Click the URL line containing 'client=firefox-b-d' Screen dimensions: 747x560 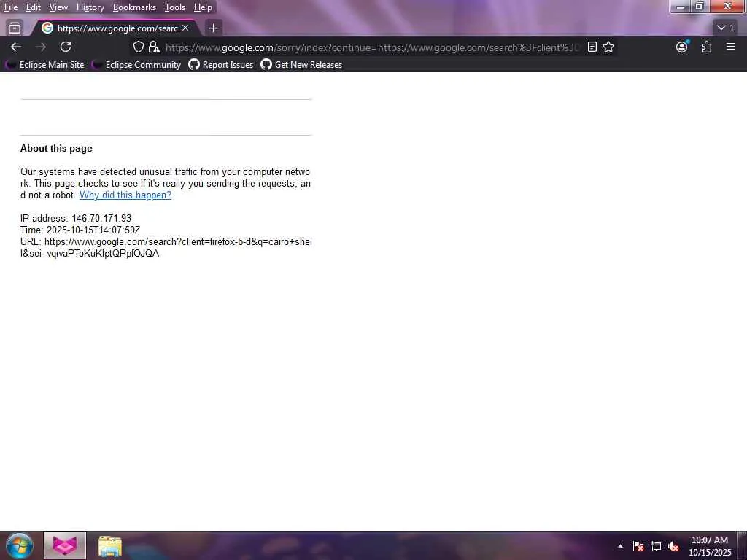[166, 248]
